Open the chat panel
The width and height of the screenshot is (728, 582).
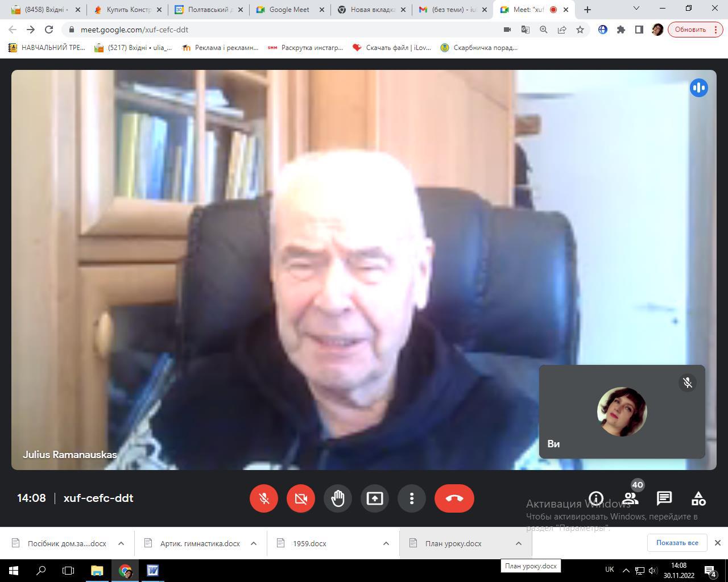coord(664,498)
